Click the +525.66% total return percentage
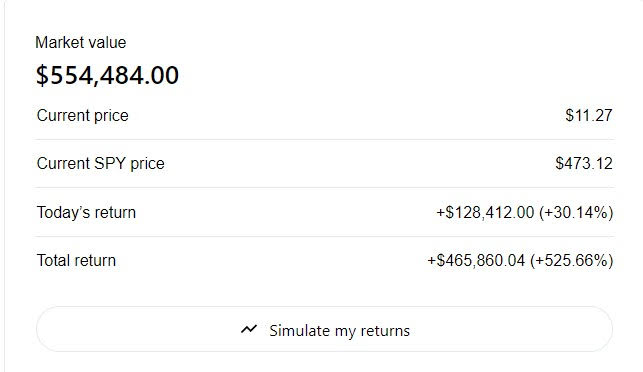 (x=572, y=260)
